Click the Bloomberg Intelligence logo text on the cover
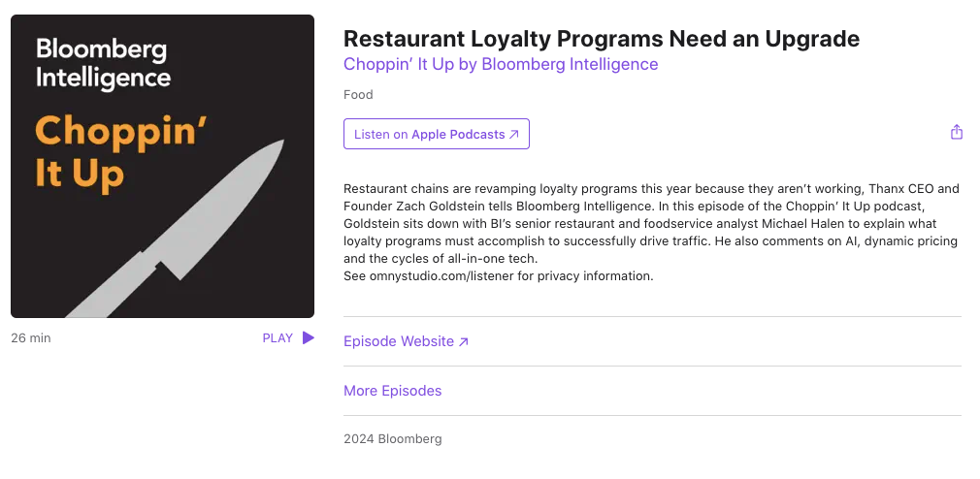This screenshot has height=479, width=980. point(103,64)
